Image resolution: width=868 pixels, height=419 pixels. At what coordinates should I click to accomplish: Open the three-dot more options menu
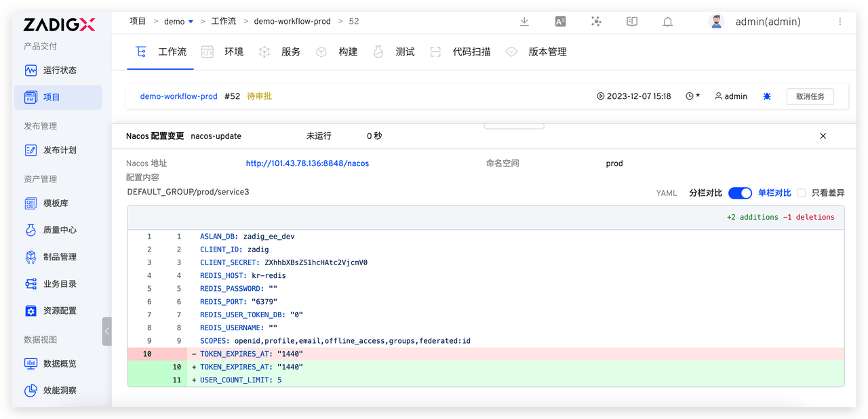(840, 22)
